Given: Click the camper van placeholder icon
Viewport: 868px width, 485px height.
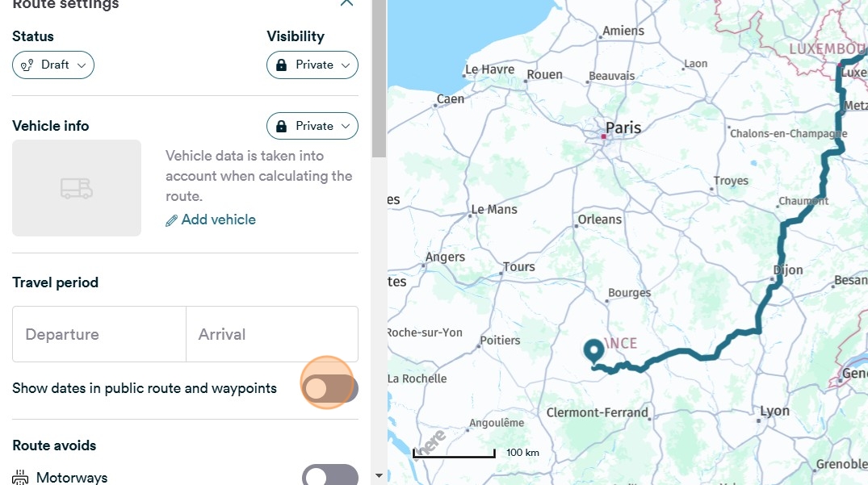Looking at the screenshot, I should pos(77,188).
